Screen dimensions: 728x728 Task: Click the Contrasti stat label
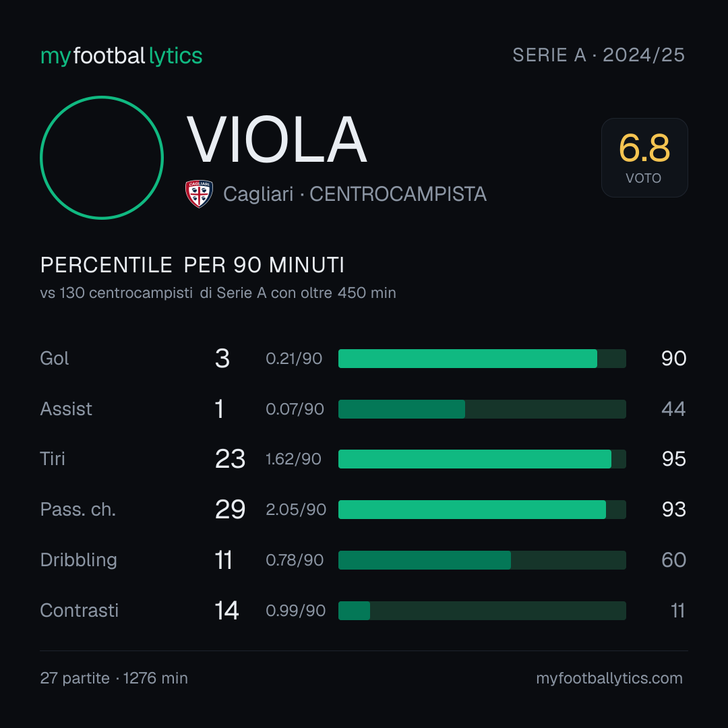80,610
